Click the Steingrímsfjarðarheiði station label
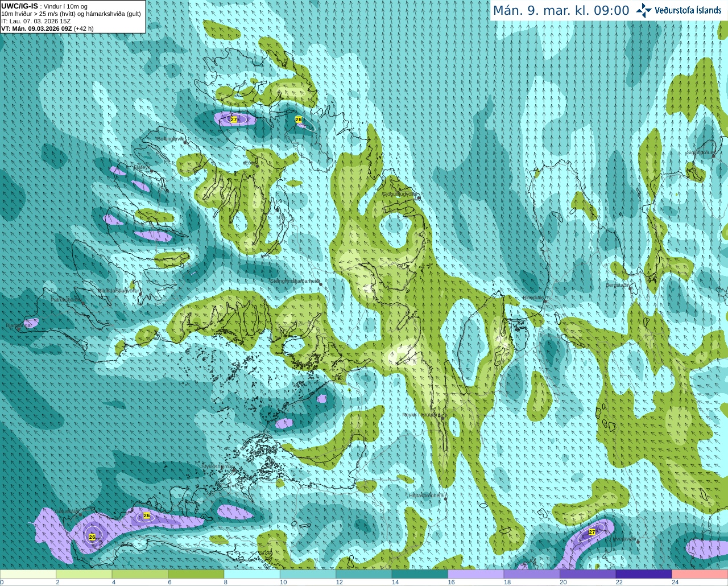Viewport: 728px width, 586px height. [294, 281]
